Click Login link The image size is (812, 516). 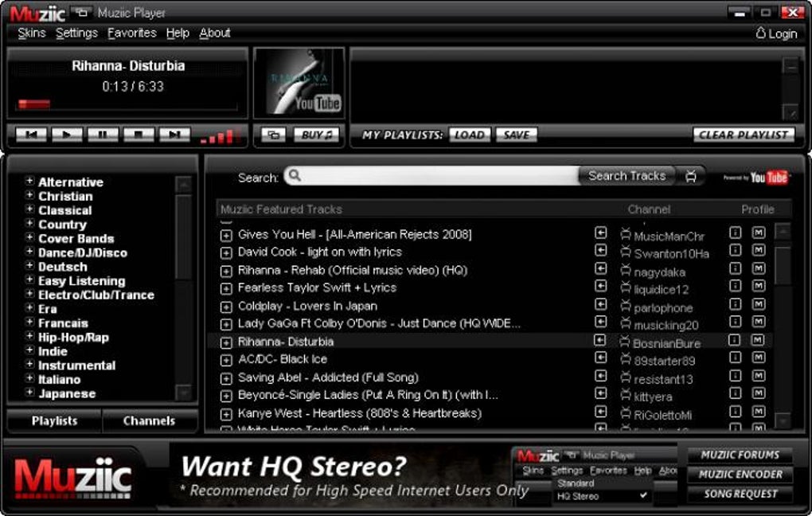click(x=776, y=33)
